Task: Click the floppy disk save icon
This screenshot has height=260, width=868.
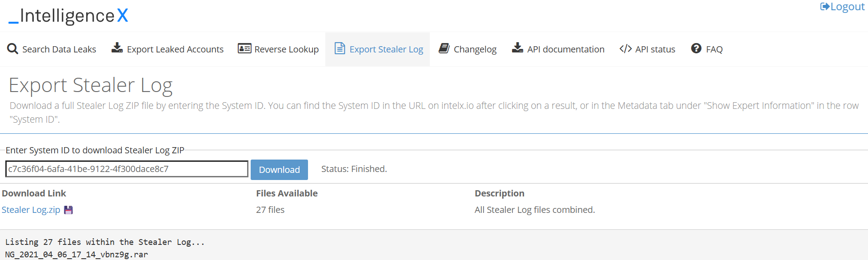Action: tap(68, 210)
